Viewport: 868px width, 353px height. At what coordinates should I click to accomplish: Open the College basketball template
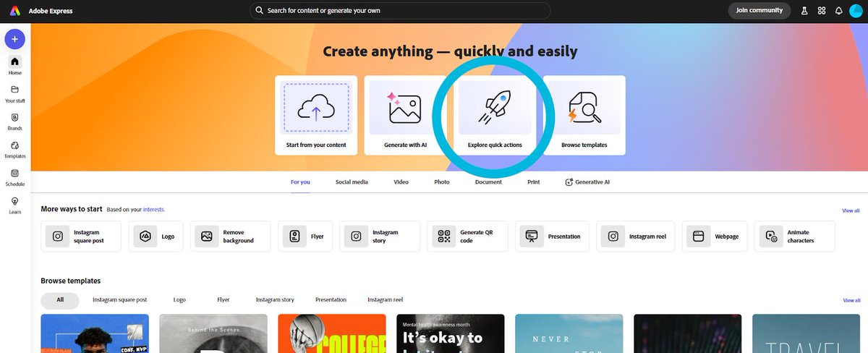[332, 333]
